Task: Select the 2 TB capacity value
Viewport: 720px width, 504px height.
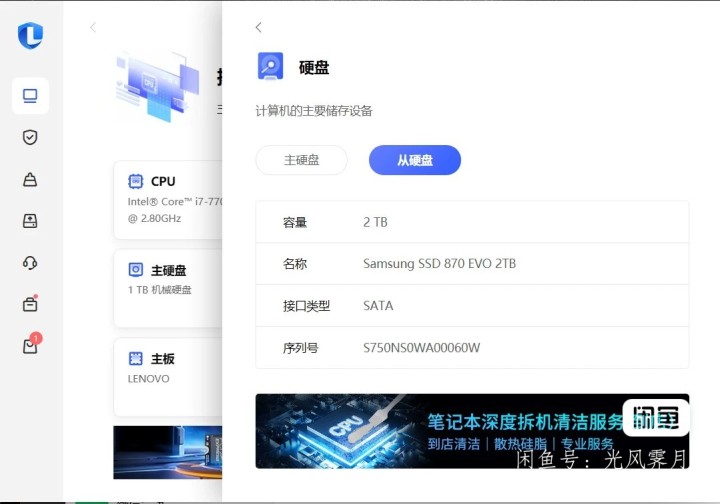Action: point(375,222)
